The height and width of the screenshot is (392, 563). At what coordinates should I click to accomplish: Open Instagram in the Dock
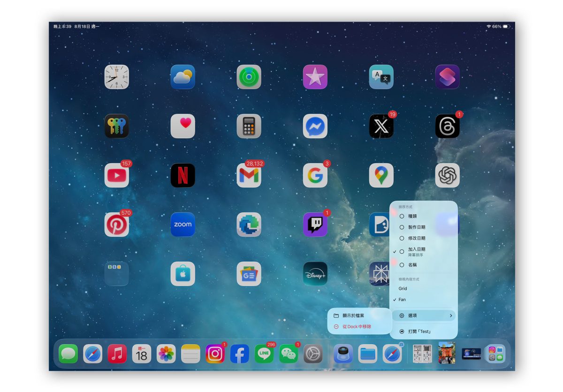pos(215,354)
